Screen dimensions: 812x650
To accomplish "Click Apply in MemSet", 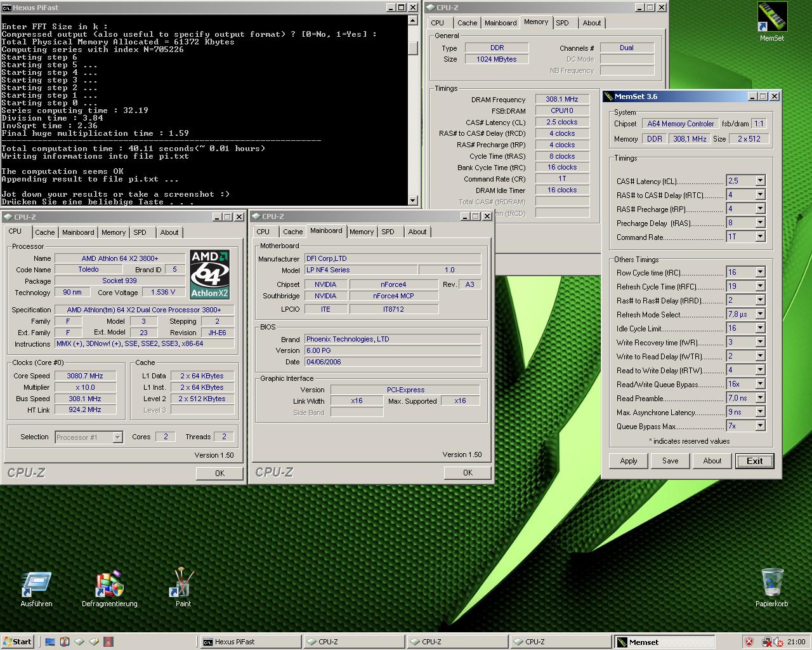I will click(x=629, y=461).
